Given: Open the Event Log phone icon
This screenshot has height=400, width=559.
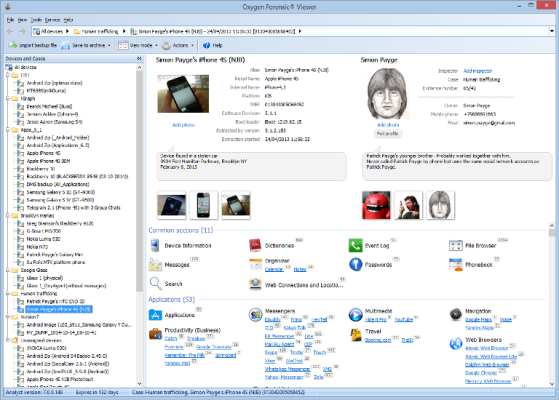Looking at the screenshot, I should [355, 245].
